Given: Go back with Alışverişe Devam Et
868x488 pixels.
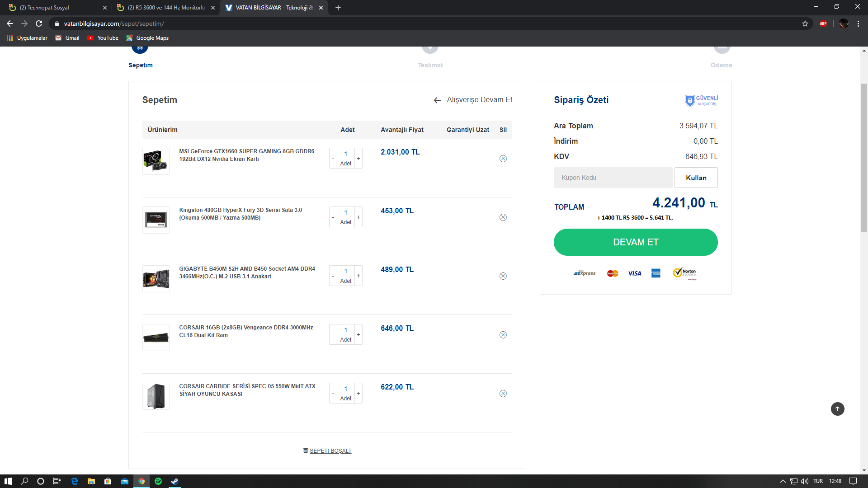Looking at the screenshot, I should point(473,100).
